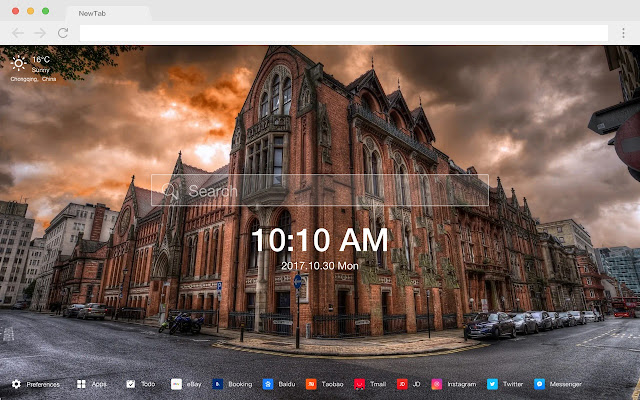Open the Apps label link
This screenshot has width=640, height=400.
coord(99,384)
